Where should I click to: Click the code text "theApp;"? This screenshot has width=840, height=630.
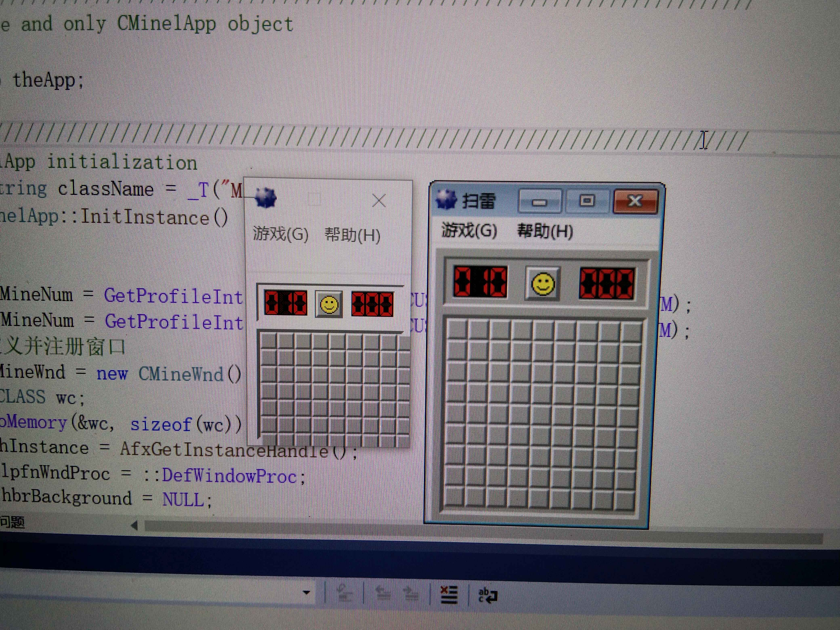coord(48,81)
